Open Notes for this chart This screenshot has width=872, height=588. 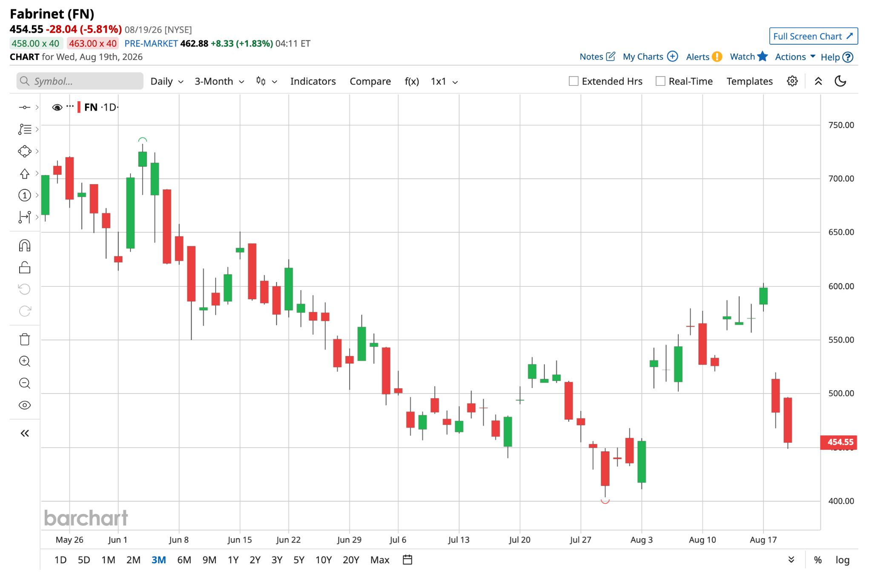[597, 57]
